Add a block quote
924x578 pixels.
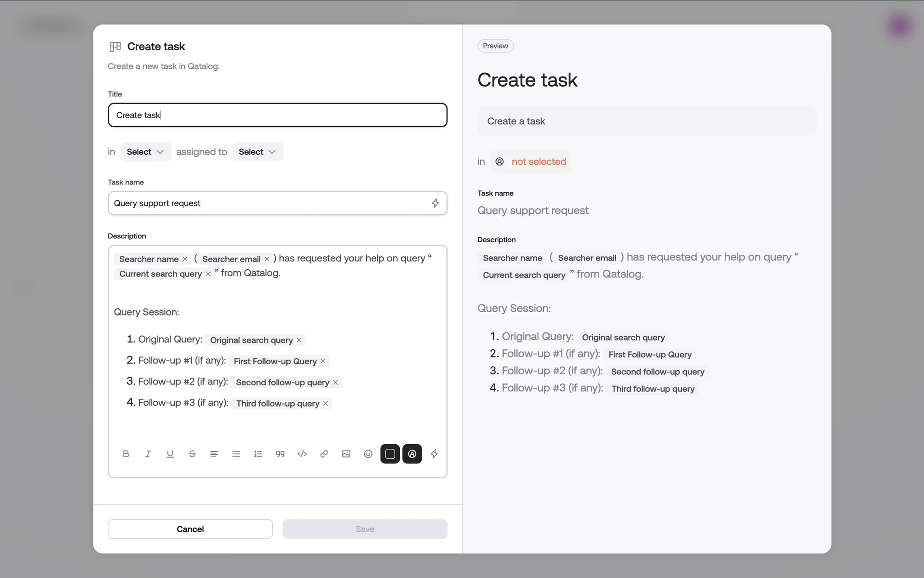[x=280, y=454]
